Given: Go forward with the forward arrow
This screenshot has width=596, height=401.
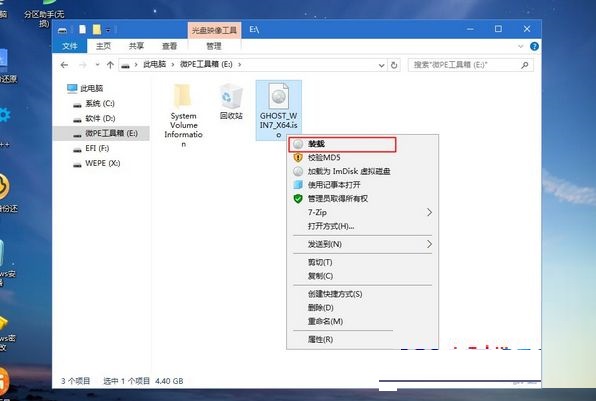Looking at the screenshot, I should tap(82, 65).
